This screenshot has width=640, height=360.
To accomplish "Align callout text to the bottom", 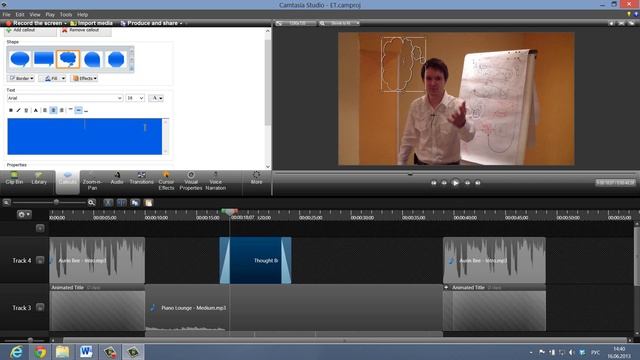I will (x=86, y=110).
